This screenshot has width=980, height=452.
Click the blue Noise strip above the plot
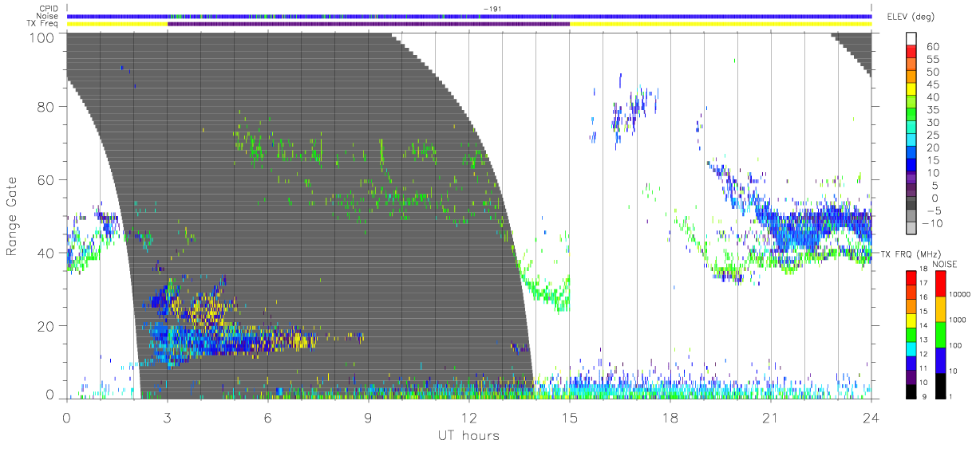(x=469, y=17)
